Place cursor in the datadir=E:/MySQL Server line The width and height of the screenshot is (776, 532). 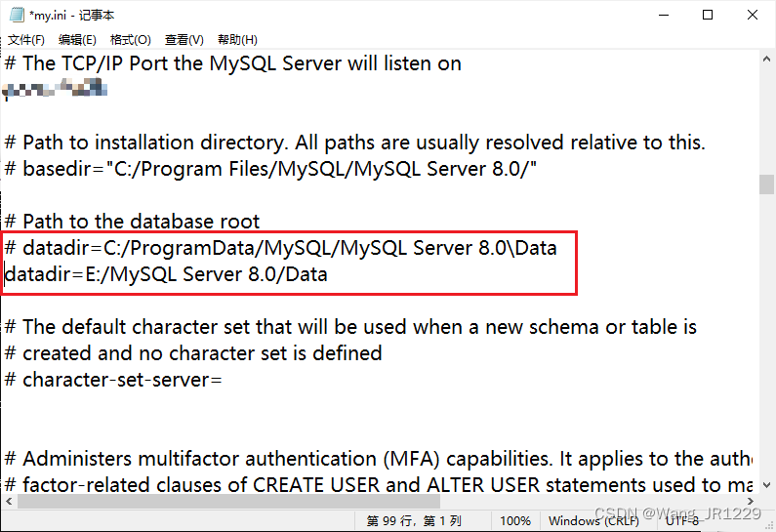(166, 274)
